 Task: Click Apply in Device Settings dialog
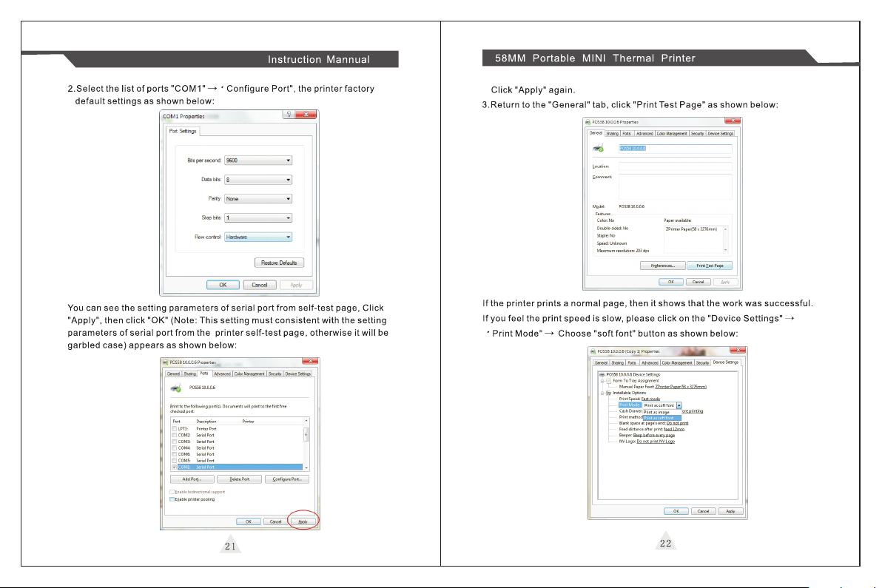pos(731,512)
